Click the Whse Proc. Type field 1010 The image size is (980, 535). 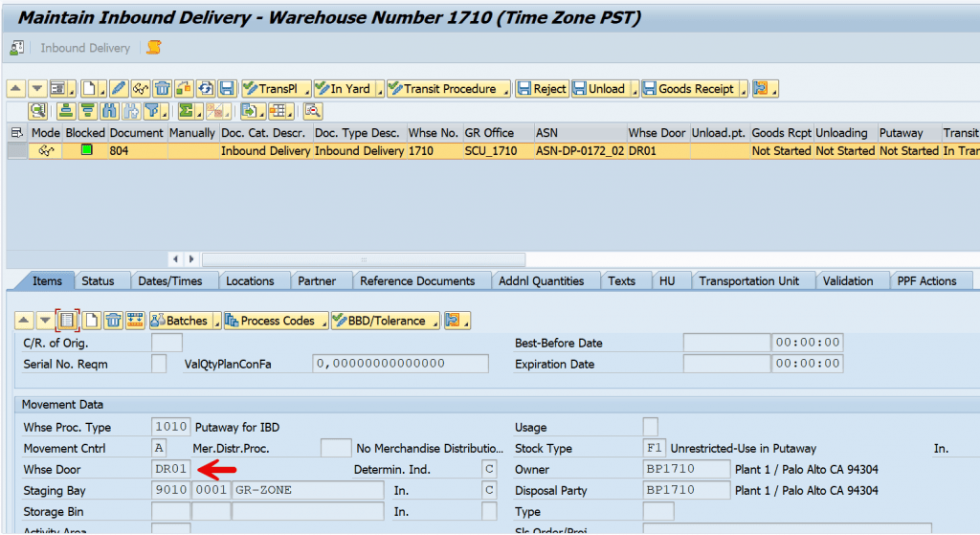(170, 427)
